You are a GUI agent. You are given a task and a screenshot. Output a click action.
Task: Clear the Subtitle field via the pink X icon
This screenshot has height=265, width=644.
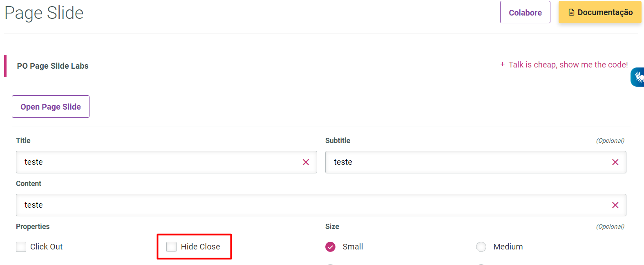coord(615,162)
